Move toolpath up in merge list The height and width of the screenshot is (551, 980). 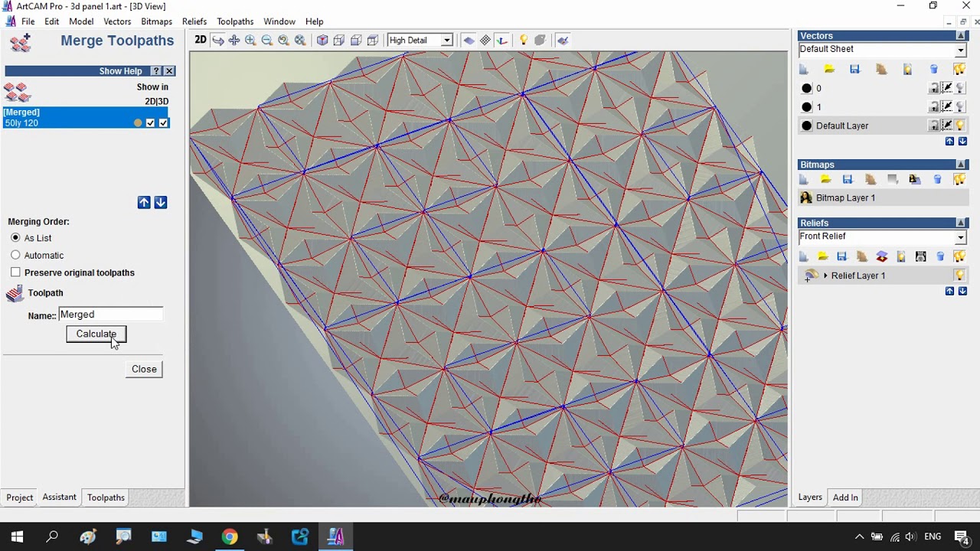pyautogui.click(x=144, y=202)
